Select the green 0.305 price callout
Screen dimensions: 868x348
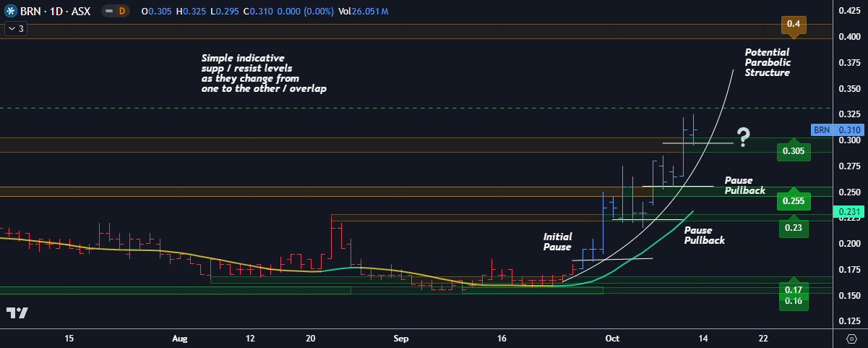click(794, 151)
